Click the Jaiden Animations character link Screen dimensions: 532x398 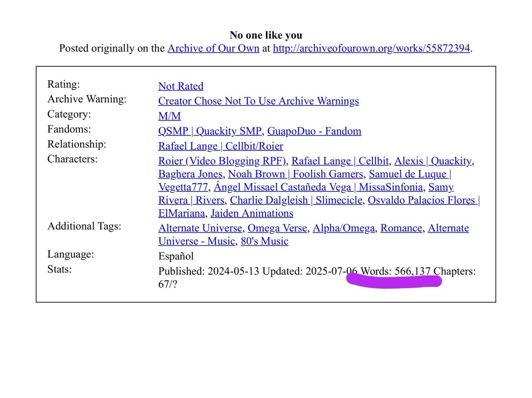pyautogui.click(x=252, y=213)
